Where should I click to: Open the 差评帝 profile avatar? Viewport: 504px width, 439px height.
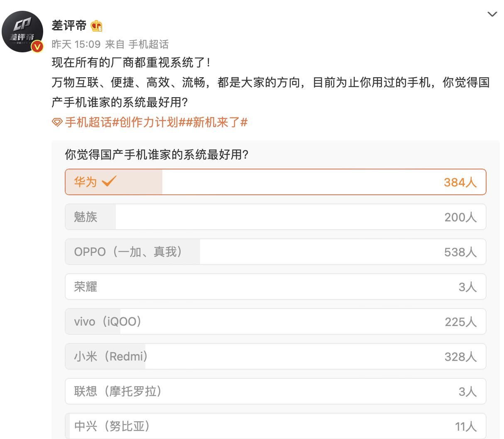click(x=22, y=32)
